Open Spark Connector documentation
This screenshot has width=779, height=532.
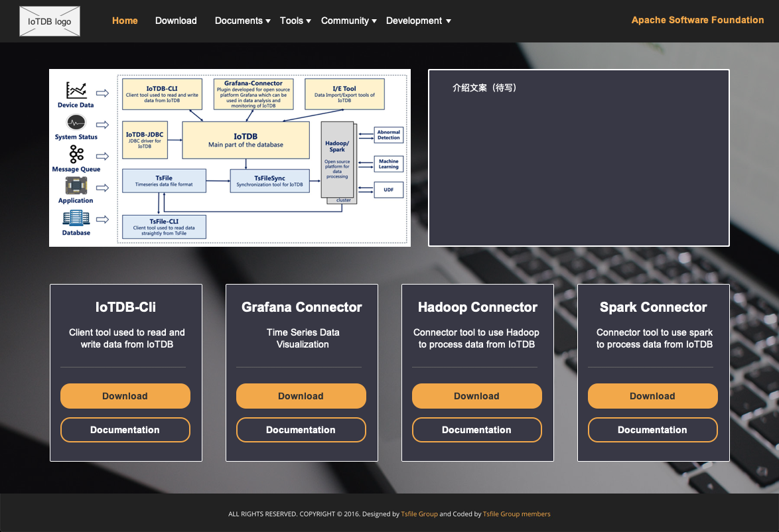pos(653,430)
